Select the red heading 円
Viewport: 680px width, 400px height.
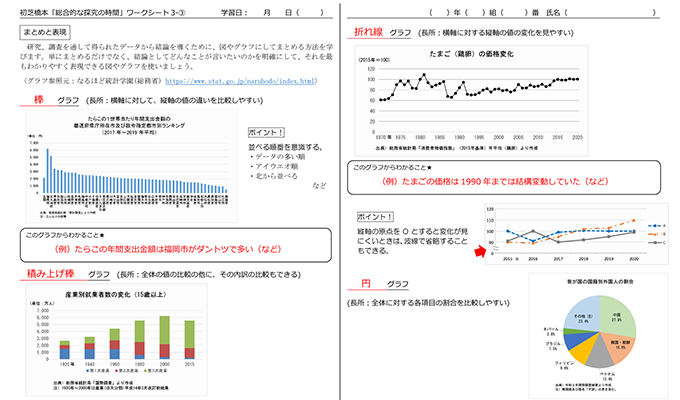(366, 284)
